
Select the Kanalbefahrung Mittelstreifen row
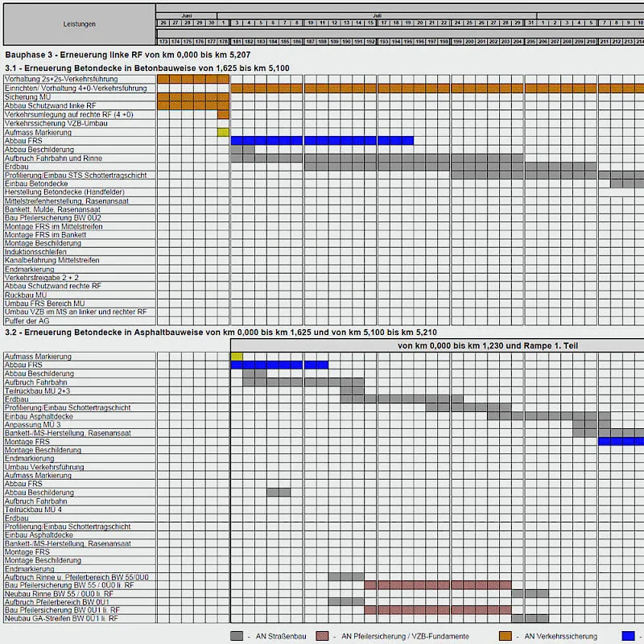[x=80, y=260]
